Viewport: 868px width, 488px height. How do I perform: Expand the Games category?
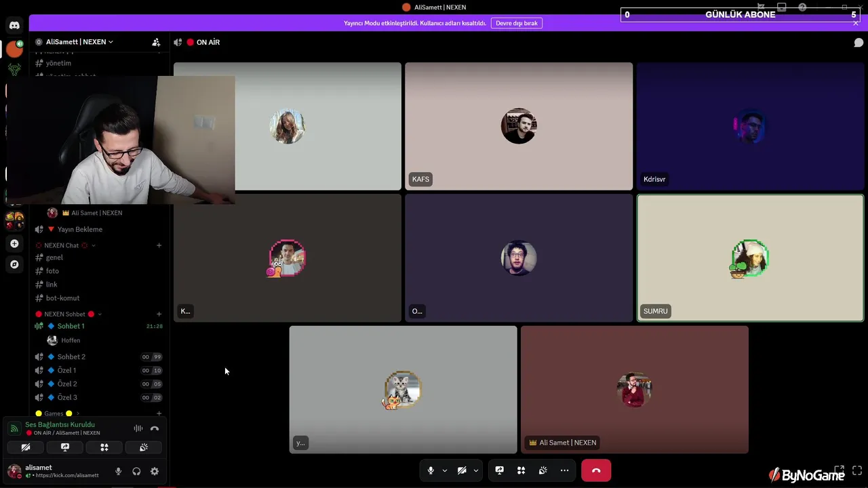click(57, 413)
